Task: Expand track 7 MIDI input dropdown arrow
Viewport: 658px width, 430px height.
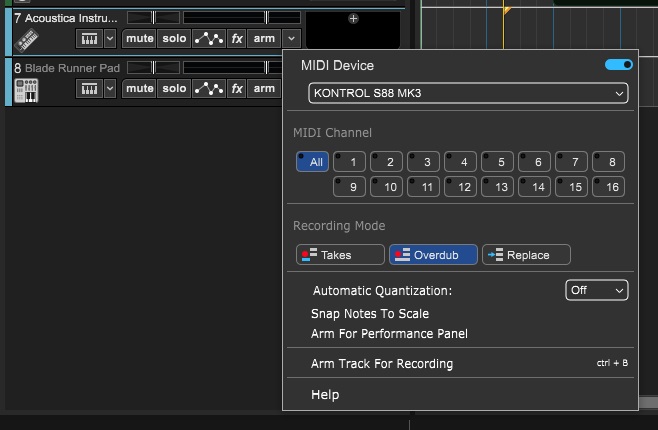Action: tap(110, 39)
